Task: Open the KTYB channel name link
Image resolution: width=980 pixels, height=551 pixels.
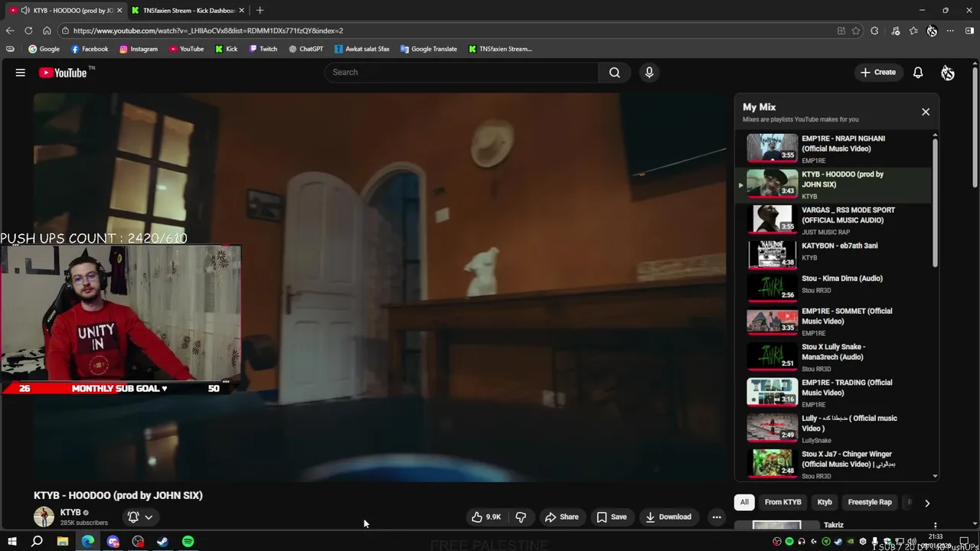Action: pos(70,512)
